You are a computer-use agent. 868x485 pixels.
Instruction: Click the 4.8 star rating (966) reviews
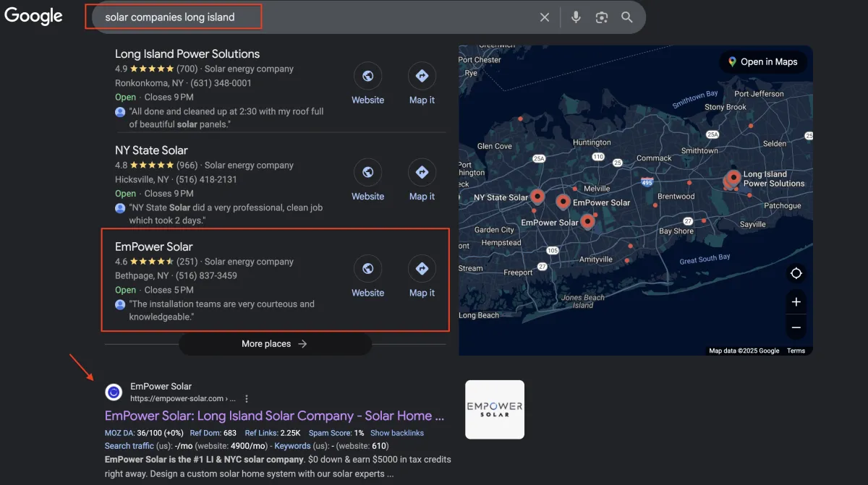tap(156, 165)
